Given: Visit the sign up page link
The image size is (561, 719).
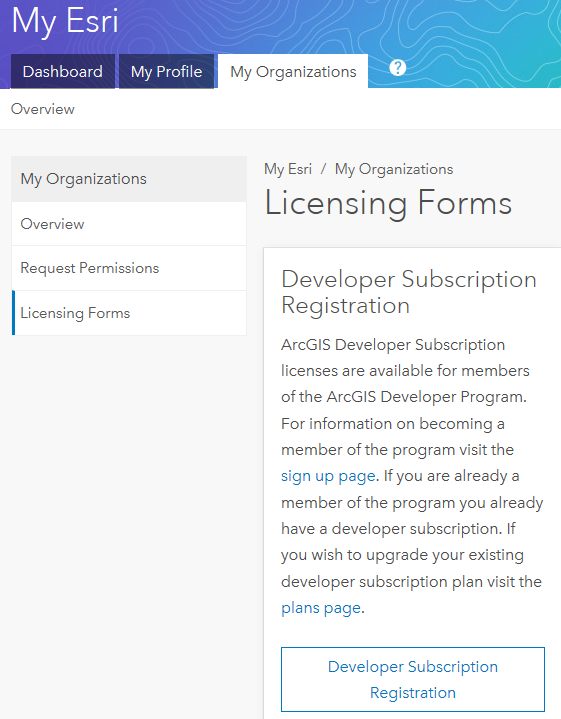Looking at the screenshot, I should pos(328,476).
